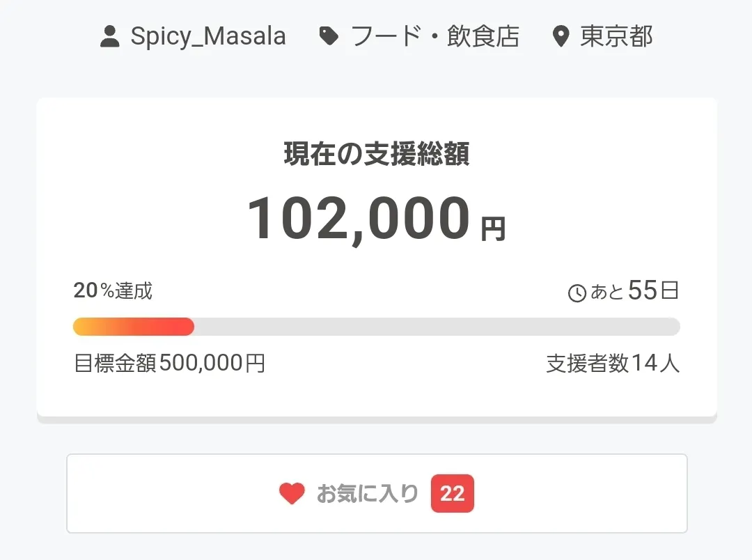
Task: Select the 東京都 location link
Action: coord(616,36)
